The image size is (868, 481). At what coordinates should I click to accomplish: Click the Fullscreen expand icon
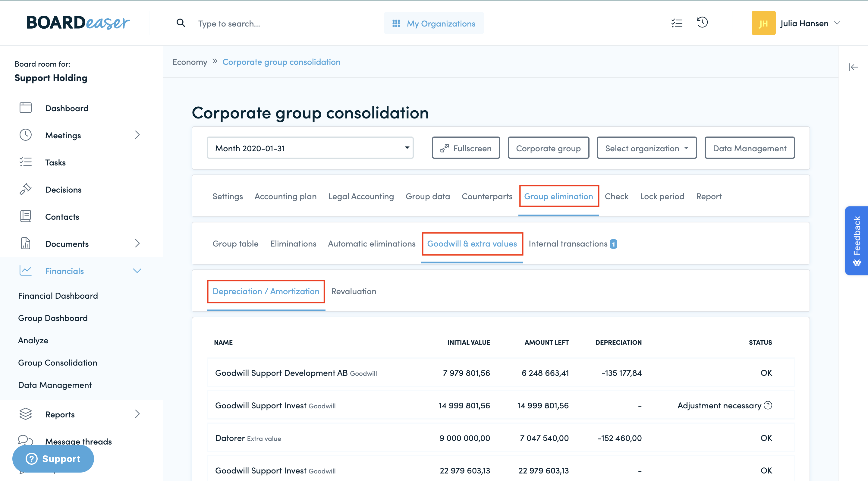tap(445, 148)
